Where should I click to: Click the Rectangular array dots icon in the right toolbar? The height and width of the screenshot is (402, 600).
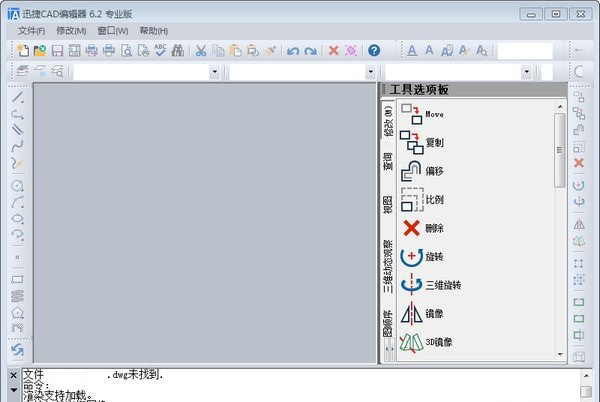(579, 263)
